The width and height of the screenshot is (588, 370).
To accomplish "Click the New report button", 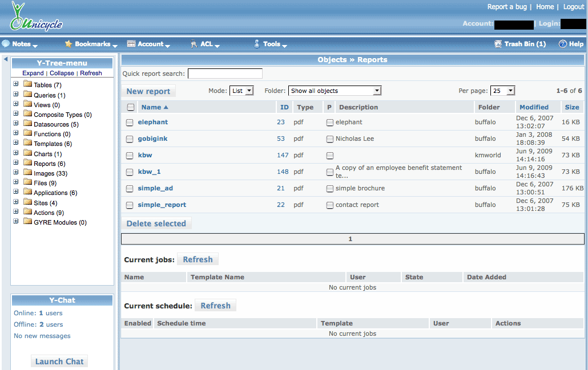I will point(148,91).
